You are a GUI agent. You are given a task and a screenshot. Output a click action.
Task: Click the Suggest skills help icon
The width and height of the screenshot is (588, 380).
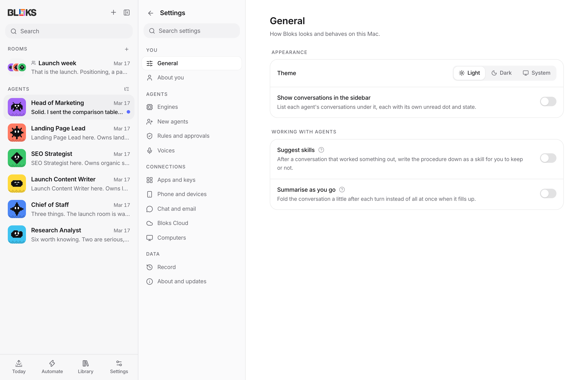click(x=321, y=150)
